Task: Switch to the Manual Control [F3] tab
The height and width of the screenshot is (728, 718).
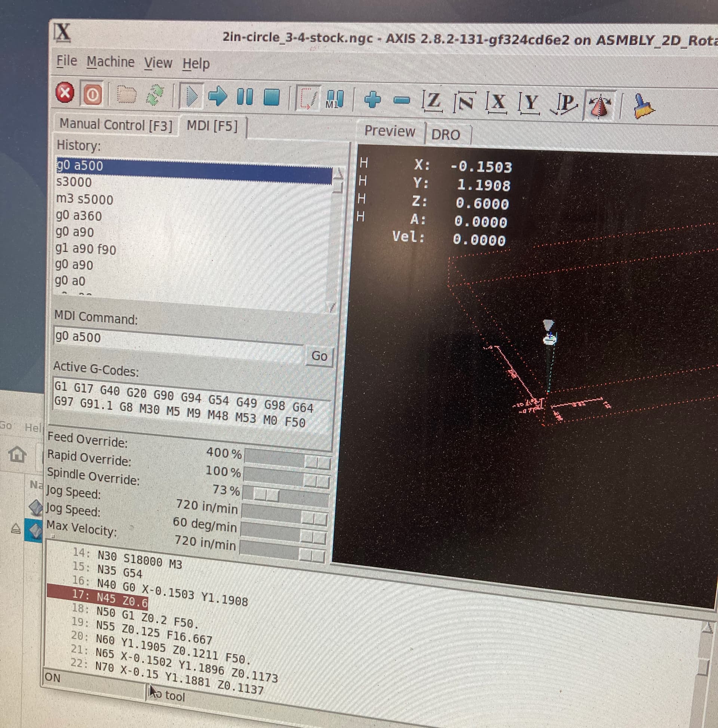Action: click(x=116, y=124)
